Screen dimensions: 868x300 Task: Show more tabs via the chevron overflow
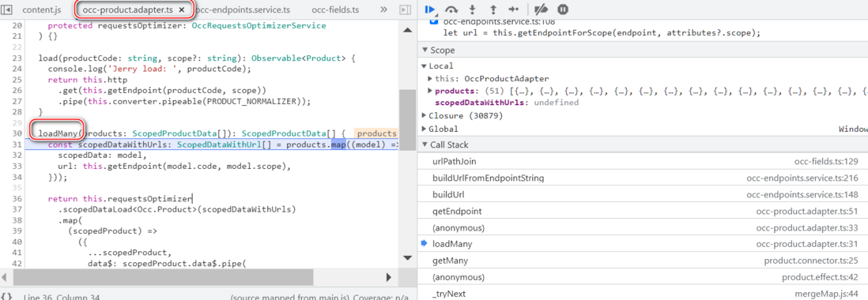[383, 10]
